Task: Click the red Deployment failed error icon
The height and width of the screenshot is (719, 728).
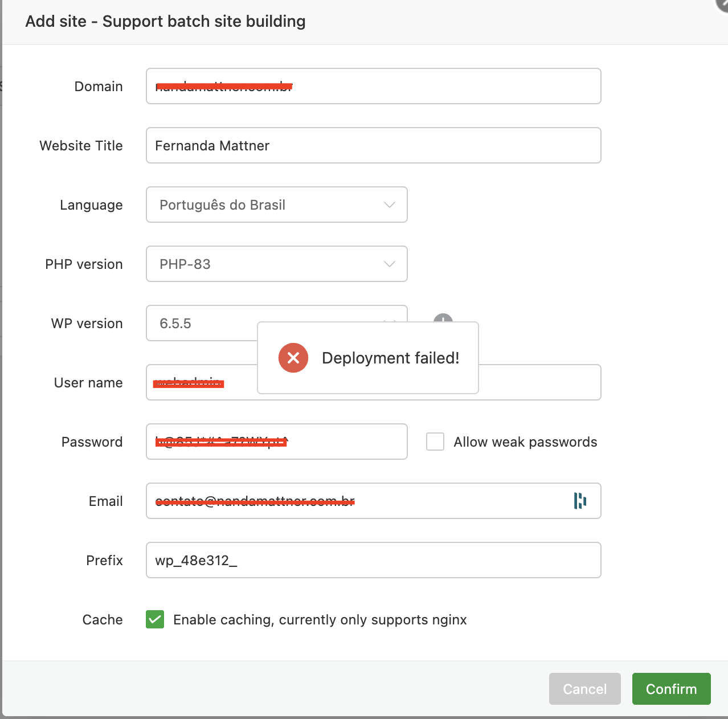Action: (x=293, y=358)
